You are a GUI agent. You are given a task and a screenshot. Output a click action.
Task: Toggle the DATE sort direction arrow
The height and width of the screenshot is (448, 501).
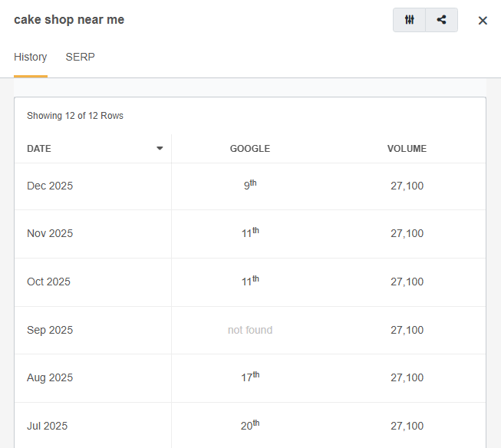tap(160, 148)
